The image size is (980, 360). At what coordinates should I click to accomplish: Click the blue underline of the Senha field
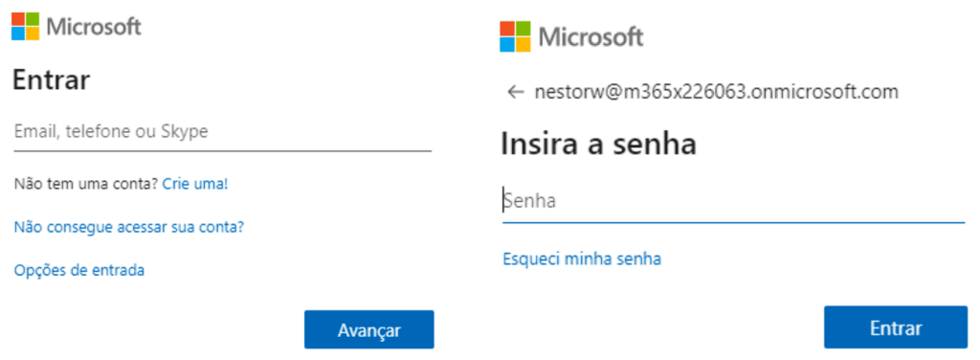734,220
